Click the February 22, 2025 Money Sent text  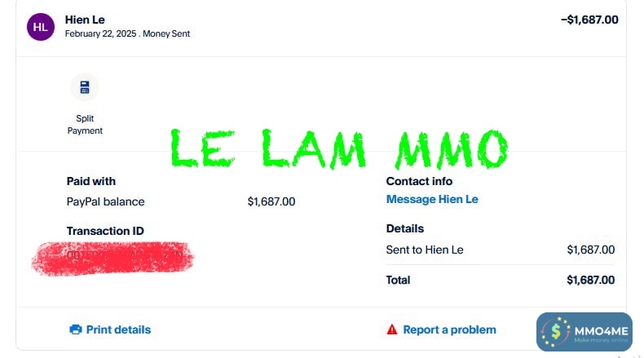pos(127,34)
